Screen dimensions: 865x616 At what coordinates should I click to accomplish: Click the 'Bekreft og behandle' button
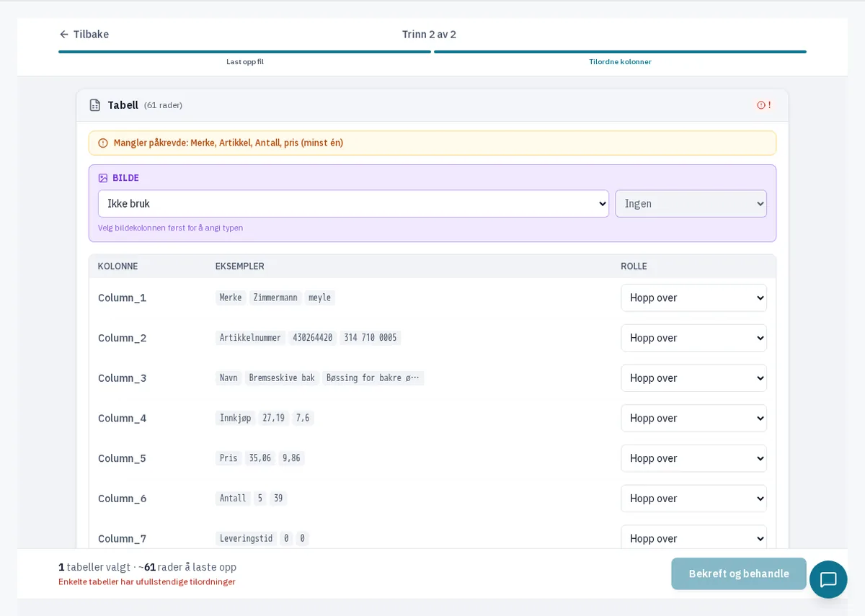pos(739,574)
